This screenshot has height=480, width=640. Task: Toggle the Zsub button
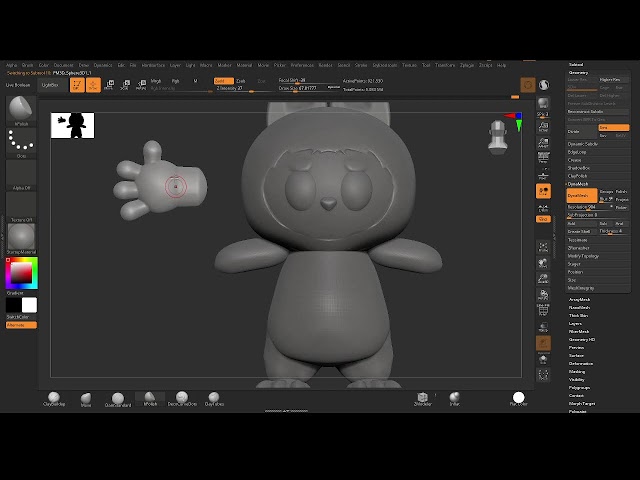point(241,81)
